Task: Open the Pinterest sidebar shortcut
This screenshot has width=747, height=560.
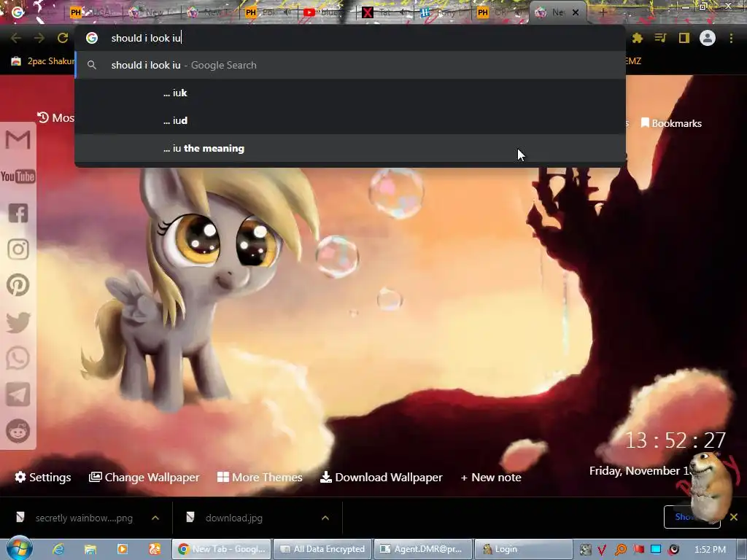Action: [x=18, y=285]
